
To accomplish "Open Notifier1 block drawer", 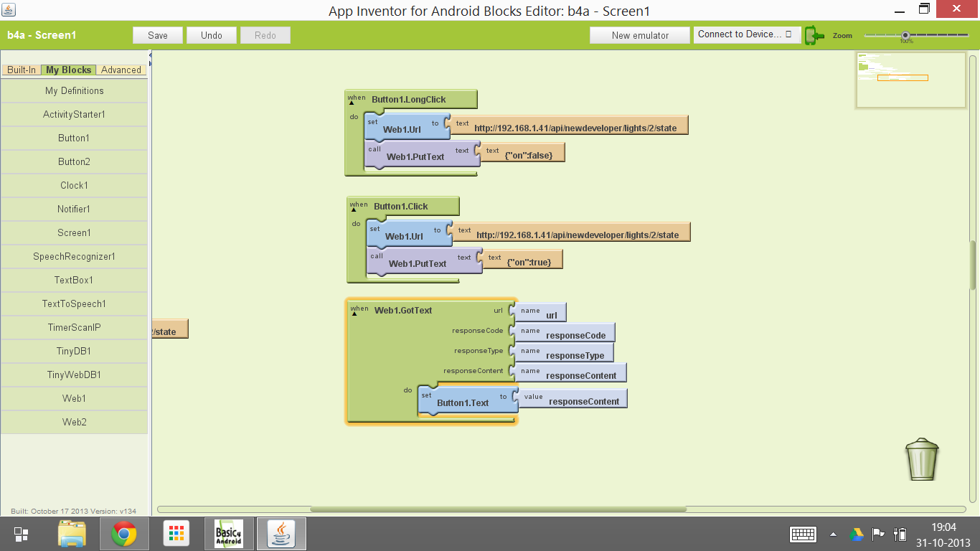I will (x=74, y=209).
